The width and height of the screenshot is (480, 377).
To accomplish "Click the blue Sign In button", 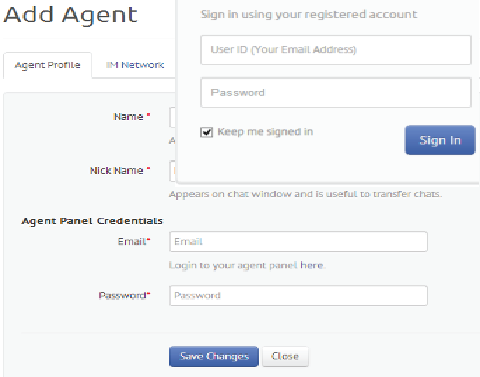I will (440, 140).
